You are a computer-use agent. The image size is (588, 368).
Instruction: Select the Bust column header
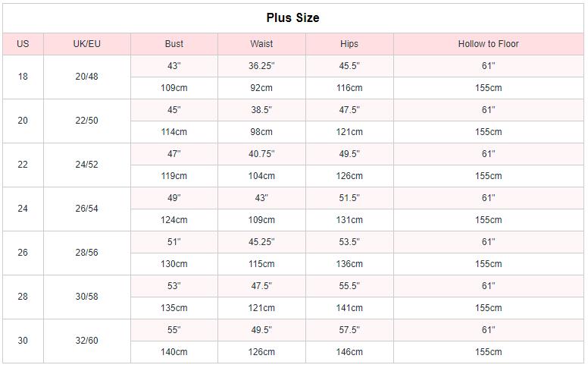[174, 44]
